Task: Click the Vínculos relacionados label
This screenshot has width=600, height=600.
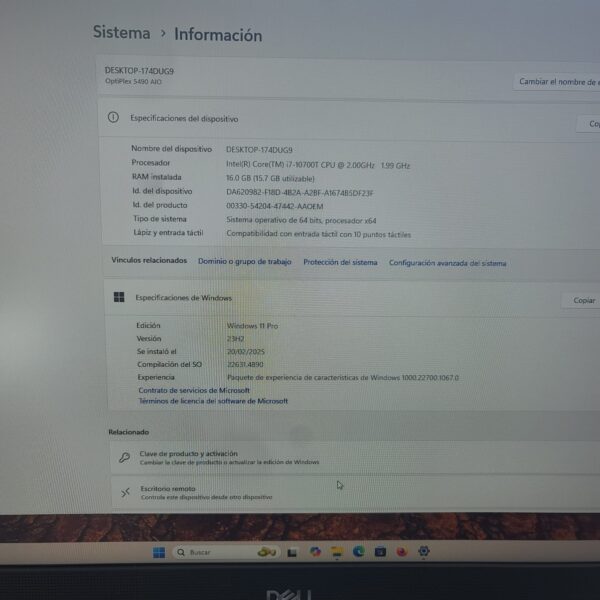Action: pyautogui.click(x=149, y=260)
